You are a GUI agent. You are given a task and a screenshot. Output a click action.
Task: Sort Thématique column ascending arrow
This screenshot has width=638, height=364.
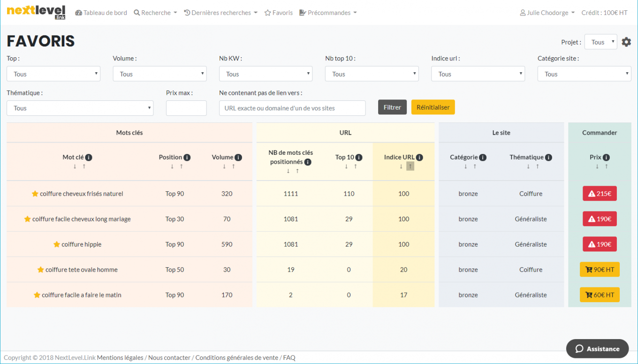point(537,167)
